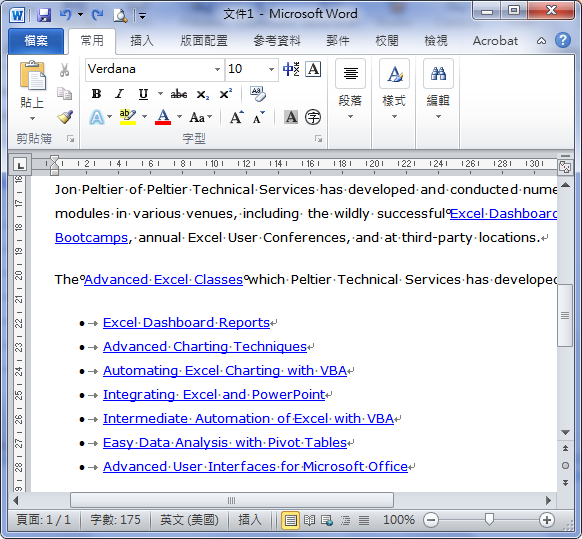Click the 100% zoom level indicator
Screen dimensions: 582x539
pos(399,520)
